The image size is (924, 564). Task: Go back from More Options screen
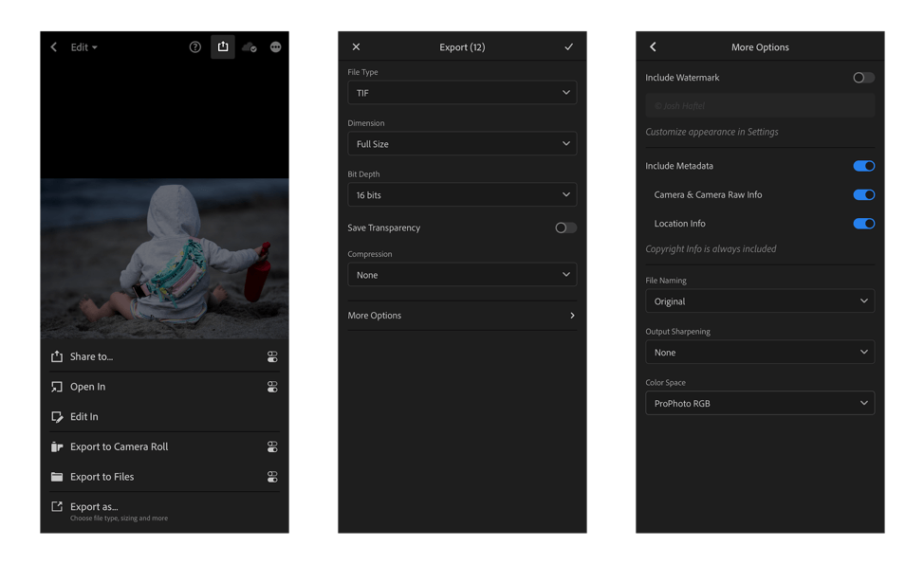click(653, 47)
